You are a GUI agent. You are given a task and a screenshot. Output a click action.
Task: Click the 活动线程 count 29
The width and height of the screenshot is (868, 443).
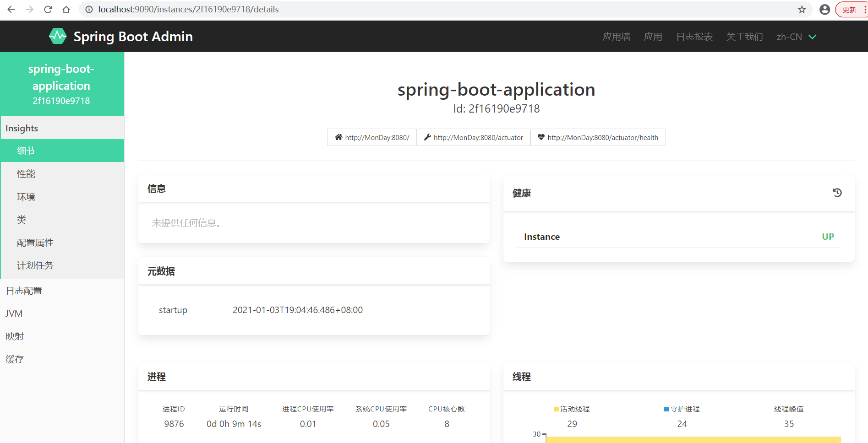(x=572, y=424)
